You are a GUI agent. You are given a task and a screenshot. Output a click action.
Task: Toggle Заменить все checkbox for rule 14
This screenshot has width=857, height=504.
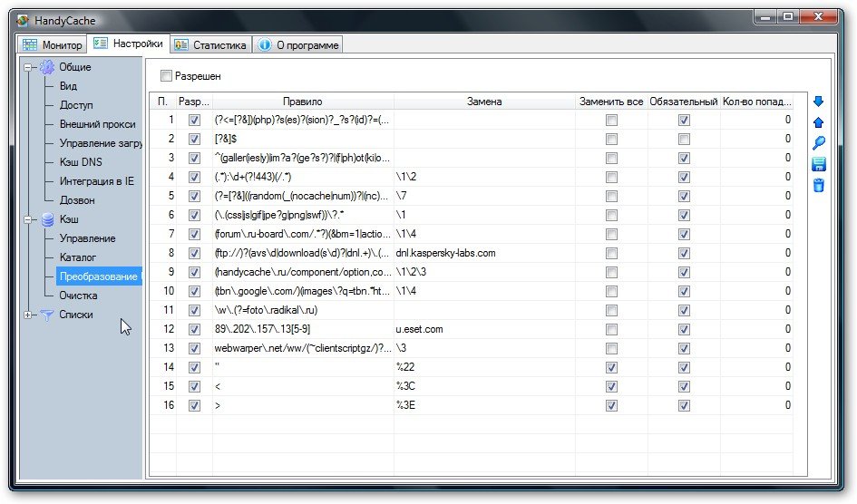tap(611, 367)
